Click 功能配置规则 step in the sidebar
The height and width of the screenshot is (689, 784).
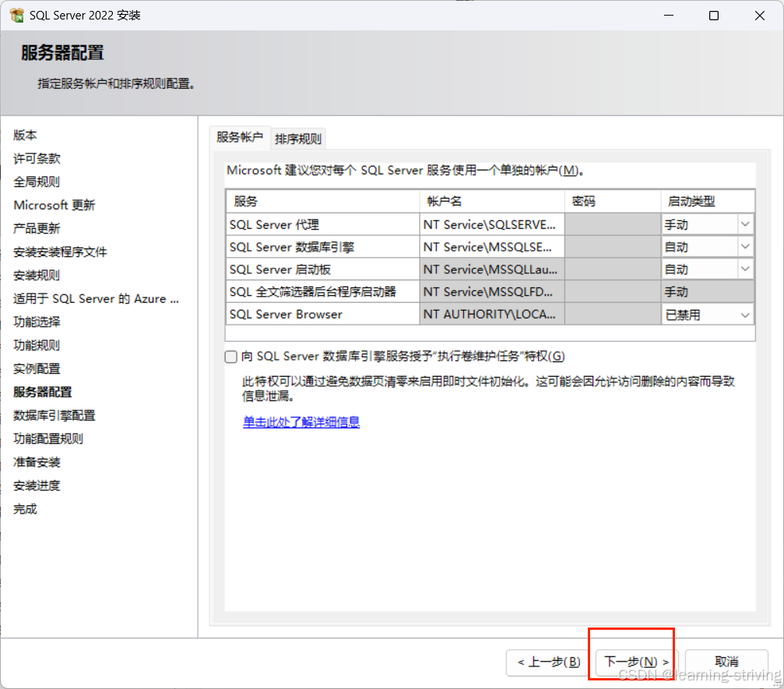click(x=48, y=438)
